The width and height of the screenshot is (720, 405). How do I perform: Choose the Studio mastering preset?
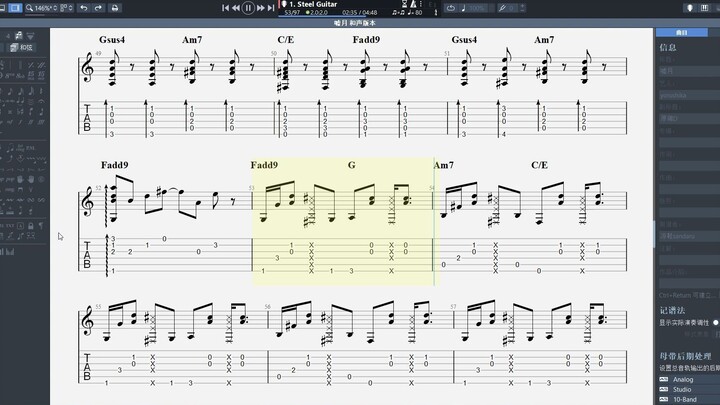pos(683,389)
